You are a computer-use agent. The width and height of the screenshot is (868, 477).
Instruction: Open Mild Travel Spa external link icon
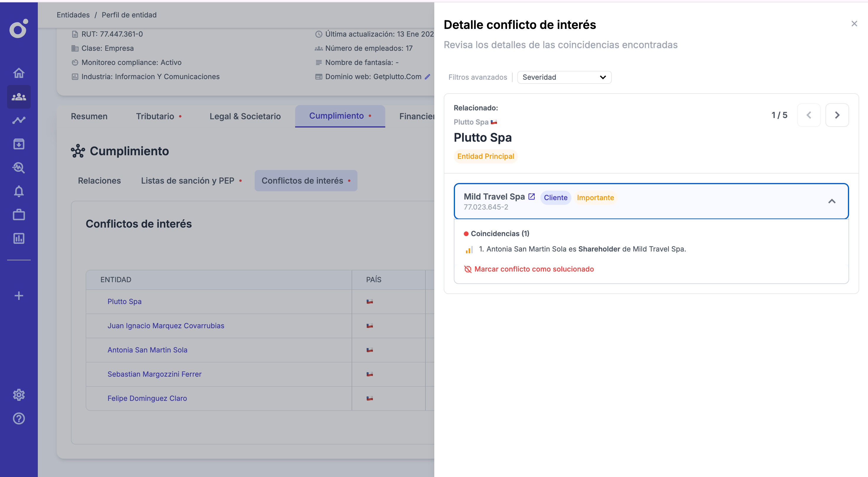pyautogui.click(x=531, y=197)
